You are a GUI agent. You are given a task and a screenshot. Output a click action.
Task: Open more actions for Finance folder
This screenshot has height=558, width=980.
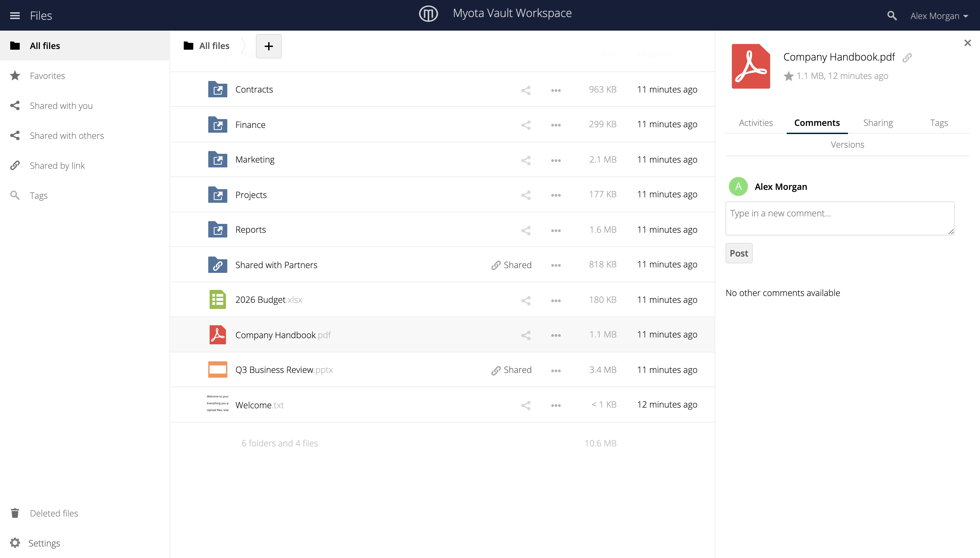[x=556, y=125]
